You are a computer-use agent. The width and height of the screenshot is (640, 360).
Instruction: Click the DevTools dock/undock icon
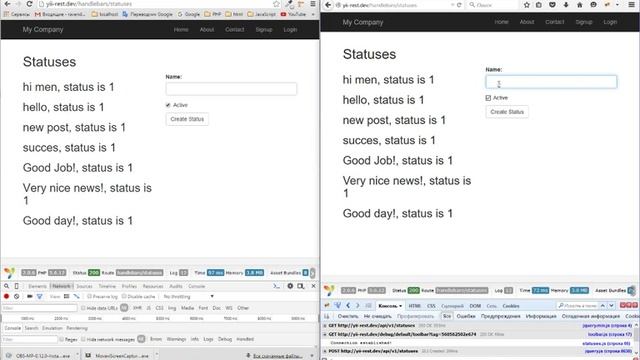click(x=301, y=286)
